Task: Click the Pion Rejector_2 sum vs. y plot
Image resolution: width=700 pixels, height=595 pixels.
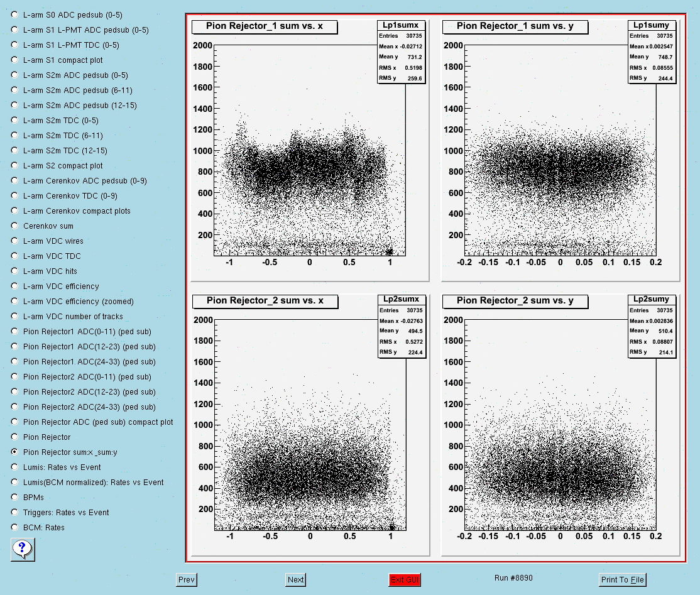Action: click(561, 425)
